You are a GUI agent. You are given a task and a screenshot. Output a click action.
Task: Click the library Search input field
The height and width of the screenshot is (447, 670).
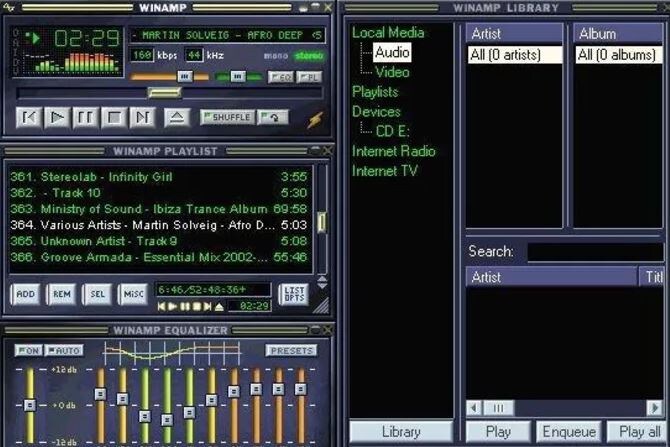point(595,252)
